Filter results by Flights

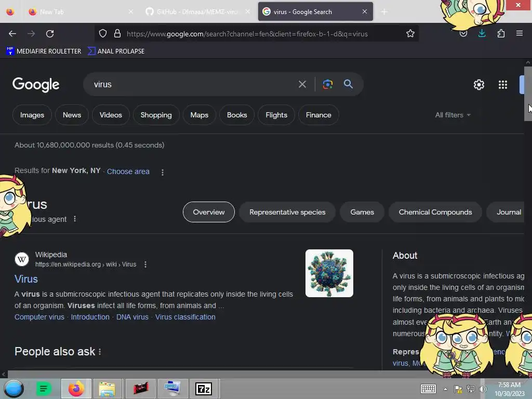click(276, 115)
